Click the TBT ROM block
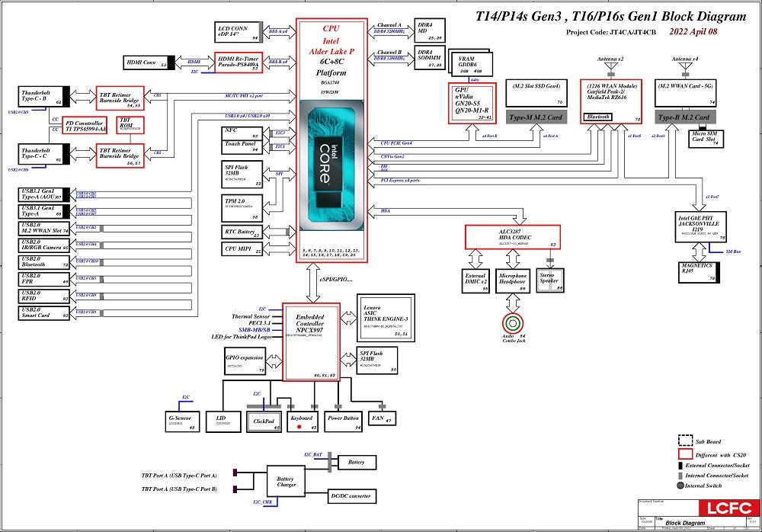Screen dimensions: 762x532 130,126
